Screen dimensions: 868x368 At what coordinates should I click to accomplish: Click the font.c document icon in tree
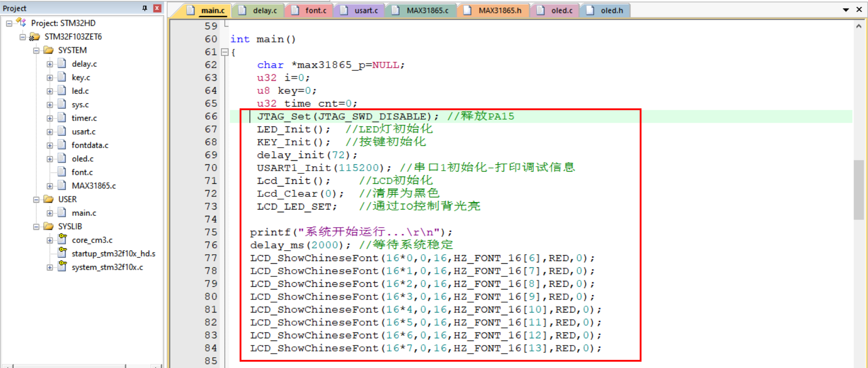coord(62,172)
